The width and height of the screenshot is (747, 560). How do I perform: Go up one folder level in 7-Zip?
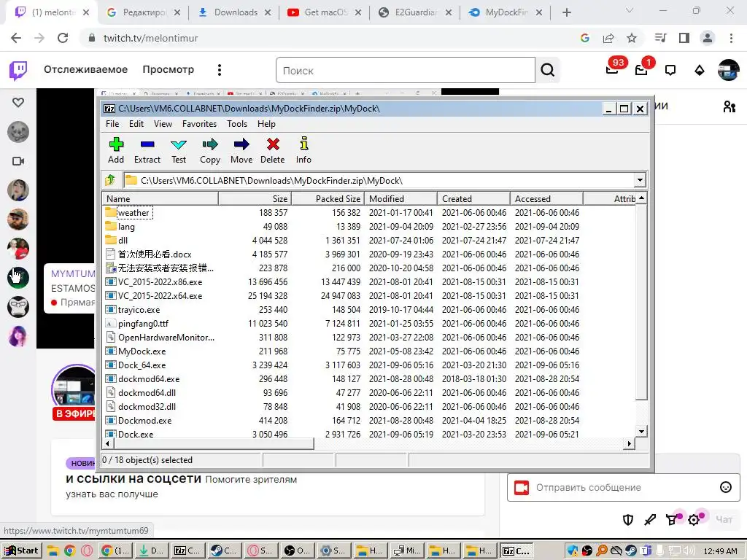110,180
